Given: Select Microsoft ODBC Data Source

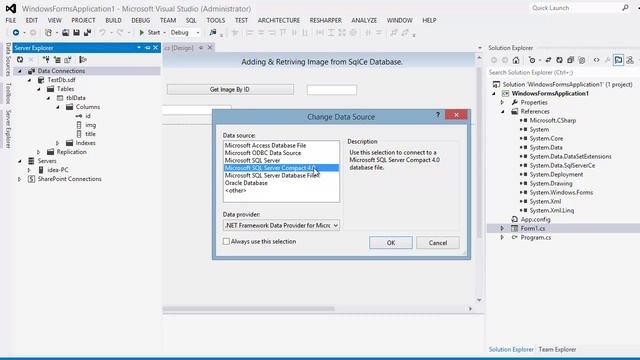Looking at the screenshot, I should (263, 153).
